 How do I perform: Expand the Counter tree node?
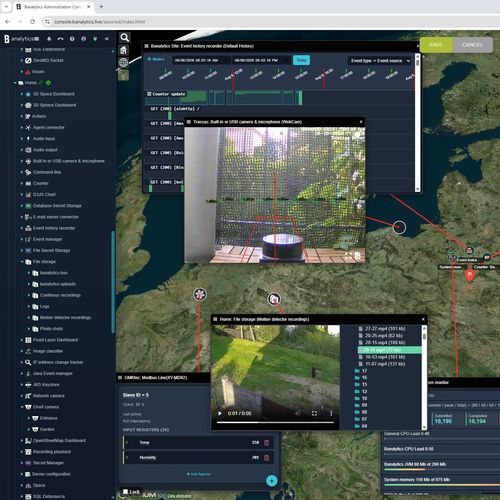coord(22,183)
